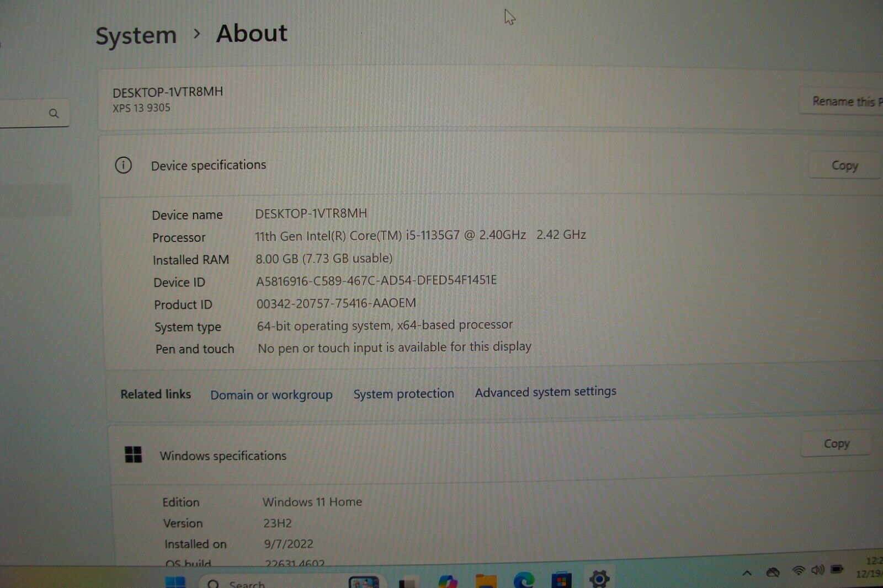Click the battery tray icon
This screenshot has height=588, width=883.
click(837, 569)
